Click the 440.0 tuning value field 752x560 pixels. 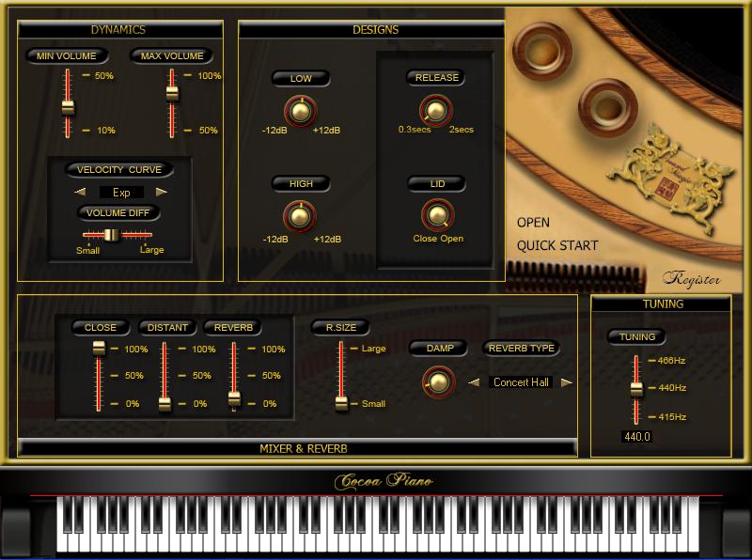(x=636, y=437)
